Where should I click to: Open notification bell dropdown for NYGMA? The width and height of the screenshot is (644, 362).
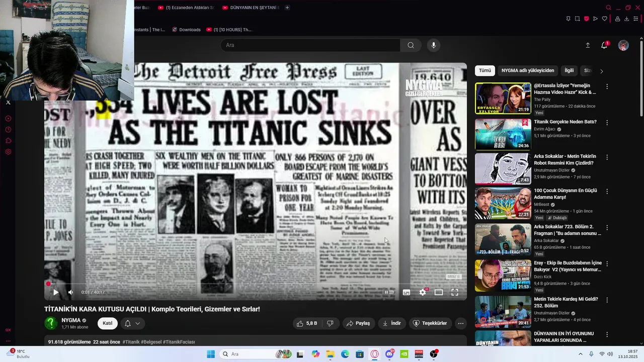pyautogui.click(x=132, y=323)
